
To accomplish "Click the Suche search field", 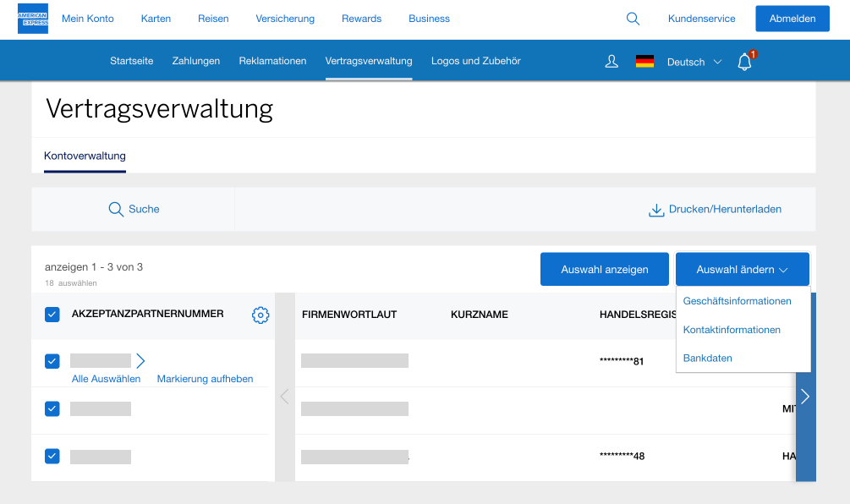I will click(x=133, y=209).
